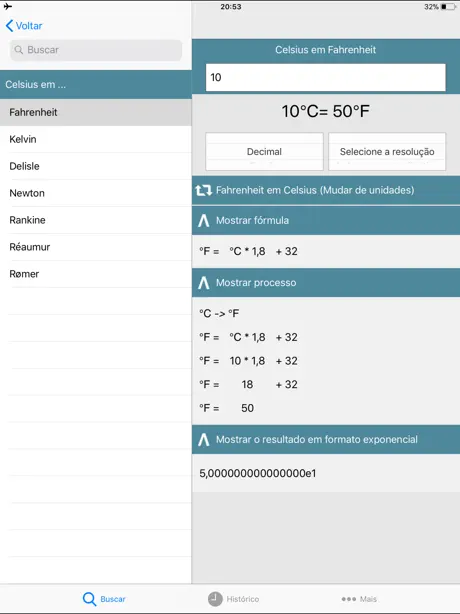This screenshot has height=614, width=460.
Task: Focus the Buscar search field
Action: 96,50
